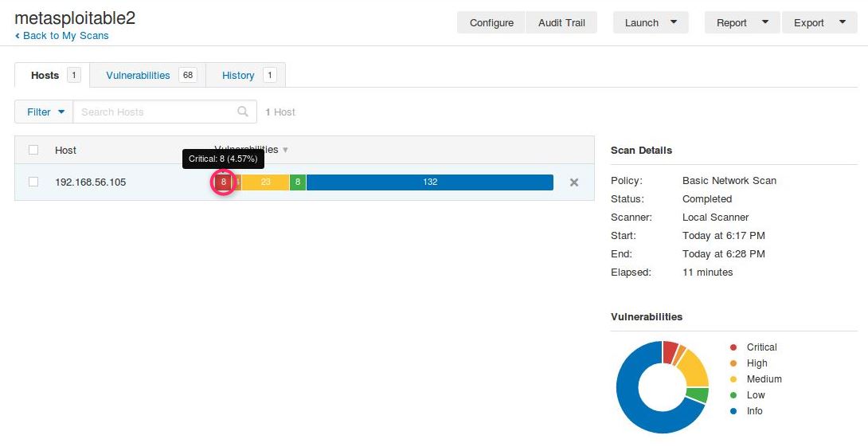Screen dimensions: 868x447
Task: Click the Critical legend entry
Action: click(753, 347)
